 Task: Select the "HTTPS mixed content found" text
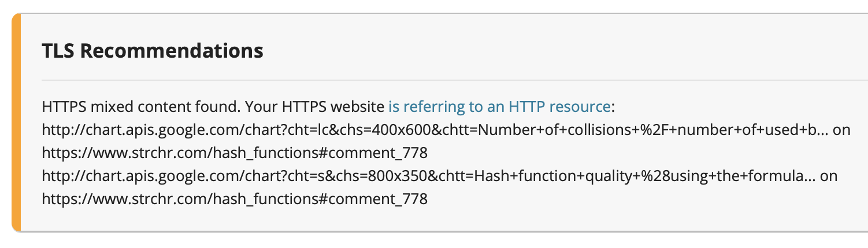[140, 107]
